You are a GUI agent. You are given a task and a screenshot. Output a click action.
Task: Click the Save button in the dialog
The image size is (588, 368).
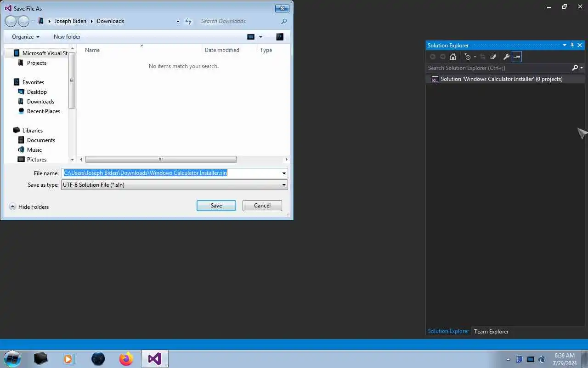216,206
